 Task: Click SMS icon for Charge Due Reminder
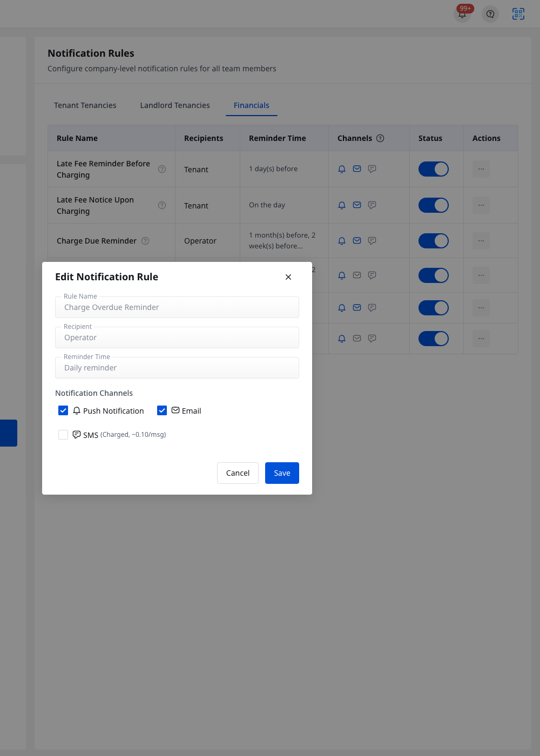point(372,241)
